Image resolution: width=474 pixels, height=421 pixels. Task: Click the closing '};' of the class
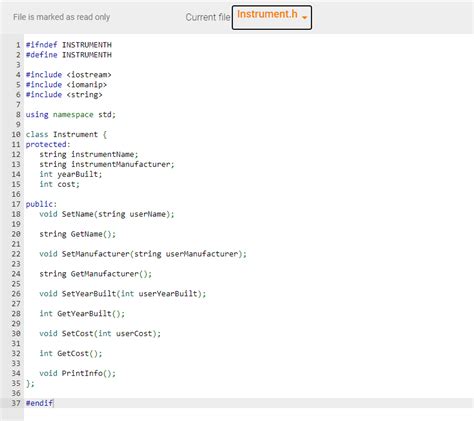30,383
